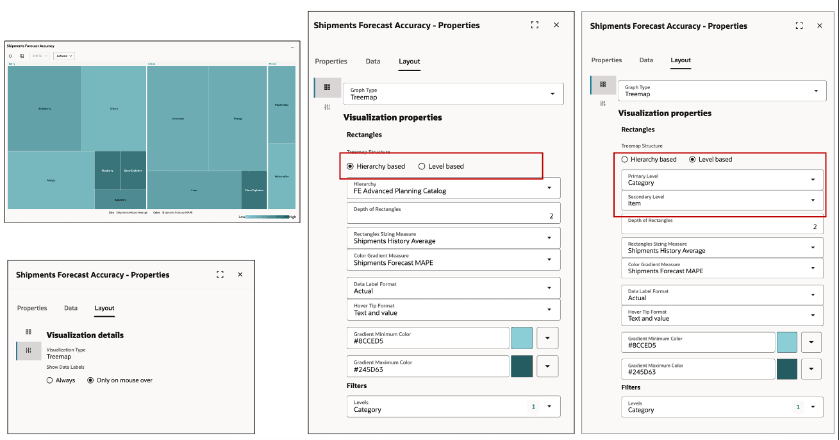Open Rectangles Sizing Measure dropdown below the Hierarchy field
Screen dimensions: 840x440
(454, 238)
